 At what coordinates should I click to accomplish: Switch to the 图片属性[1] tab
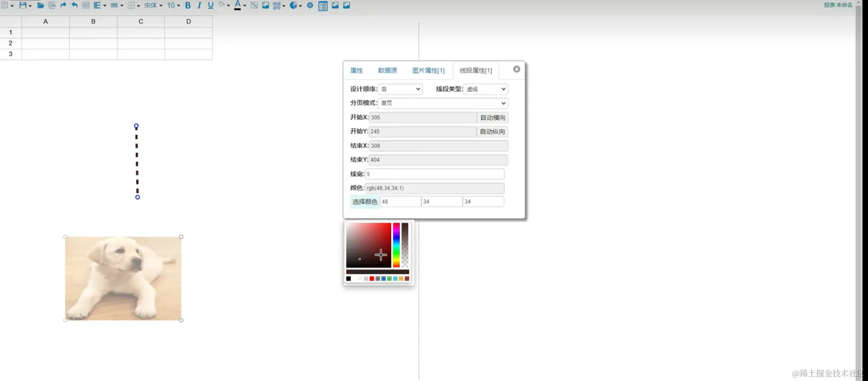pos(428,70)
